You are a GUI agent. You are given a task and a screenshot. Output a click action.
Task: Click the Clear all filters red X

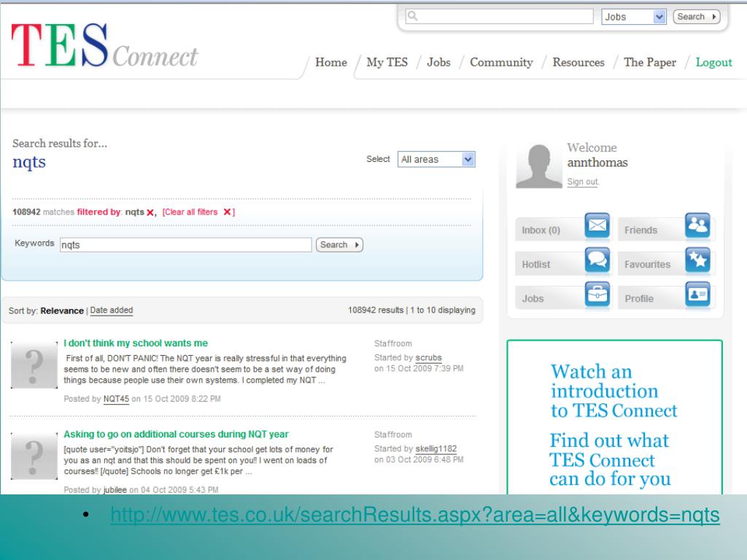228,212
